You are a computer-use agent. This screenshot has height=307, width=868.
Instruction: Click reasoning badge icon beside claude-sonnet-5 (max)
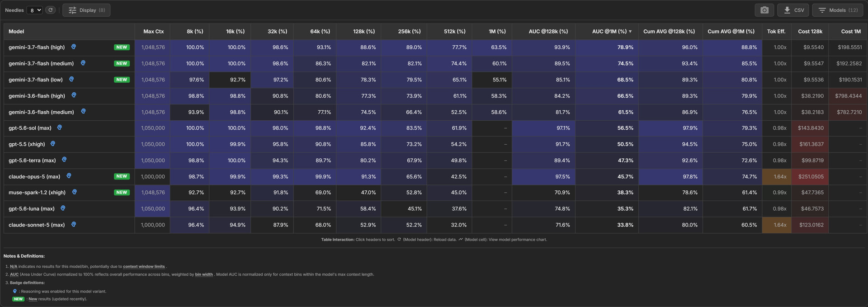pos(74,224)
